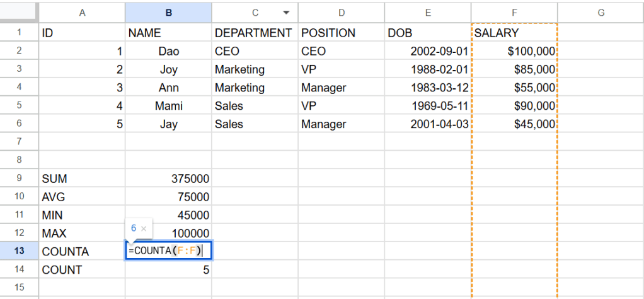Click the cell containing $100,000
Screen dimensions: 644x299
[x=514, y=51]
